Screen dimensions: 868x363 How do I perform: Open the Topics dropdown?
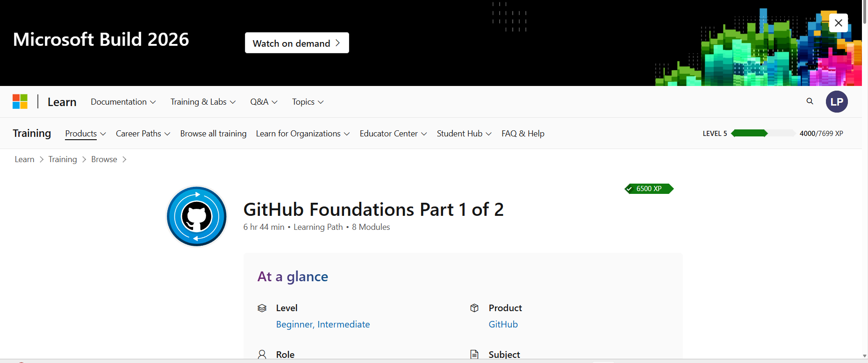[308, 102]
